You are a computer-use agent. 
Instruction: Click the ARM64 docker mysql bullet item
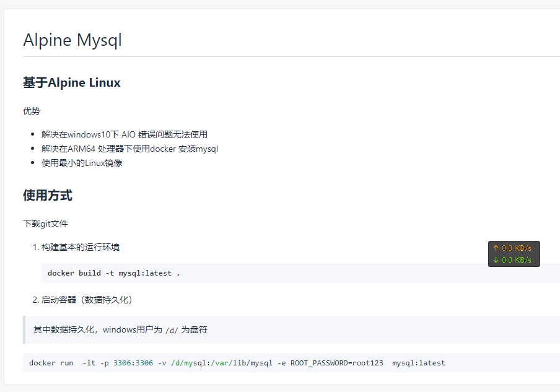point(129,149)
